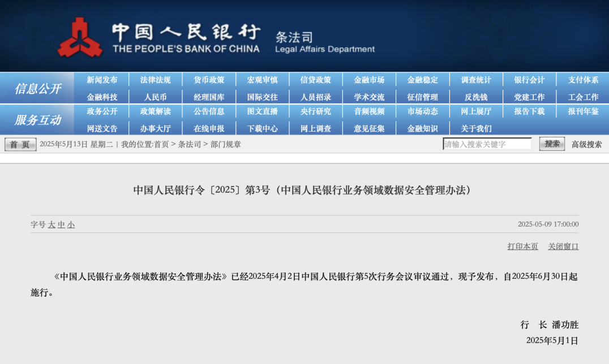Click the search keyword input field
609x364 pixels.
487,144
